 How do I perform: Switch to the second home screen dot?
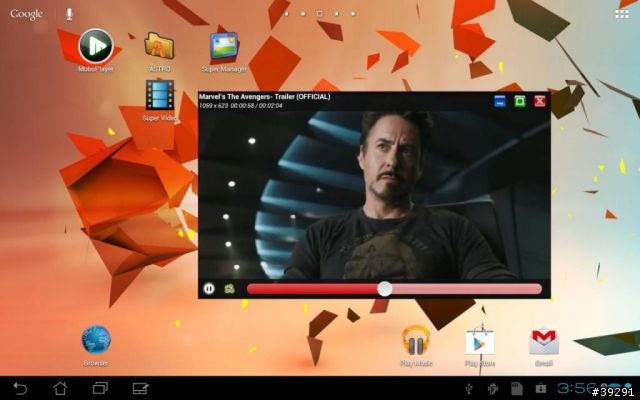(x=303, y=14)
